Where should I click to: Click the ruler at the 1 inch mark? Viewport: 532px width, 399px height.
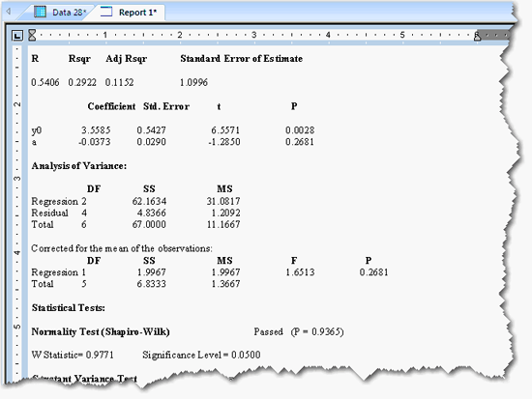point(105,35)
